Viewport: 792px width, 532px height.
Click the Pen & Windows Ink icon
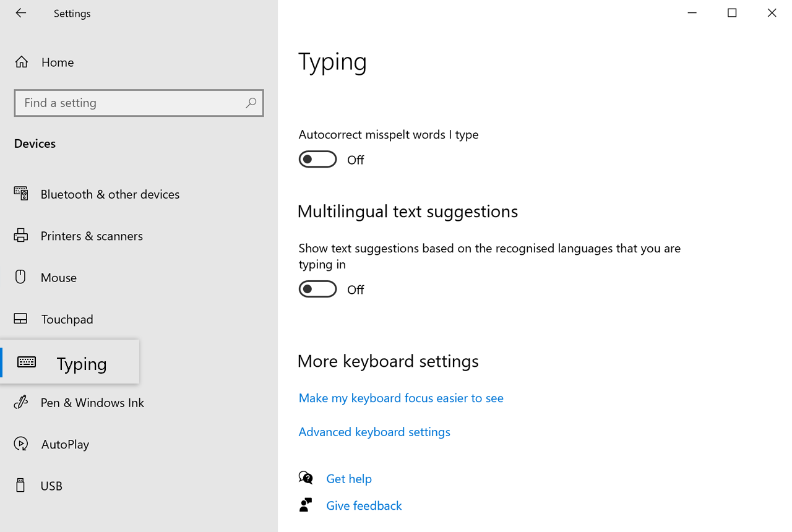click(21, 402)
